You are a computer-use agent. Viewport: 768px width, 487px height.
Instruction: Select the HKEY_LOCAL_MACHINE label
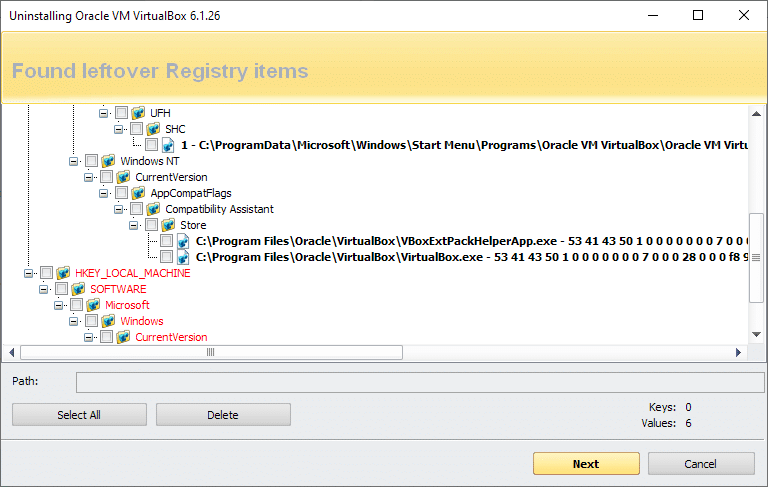click(x=133, y=273)
